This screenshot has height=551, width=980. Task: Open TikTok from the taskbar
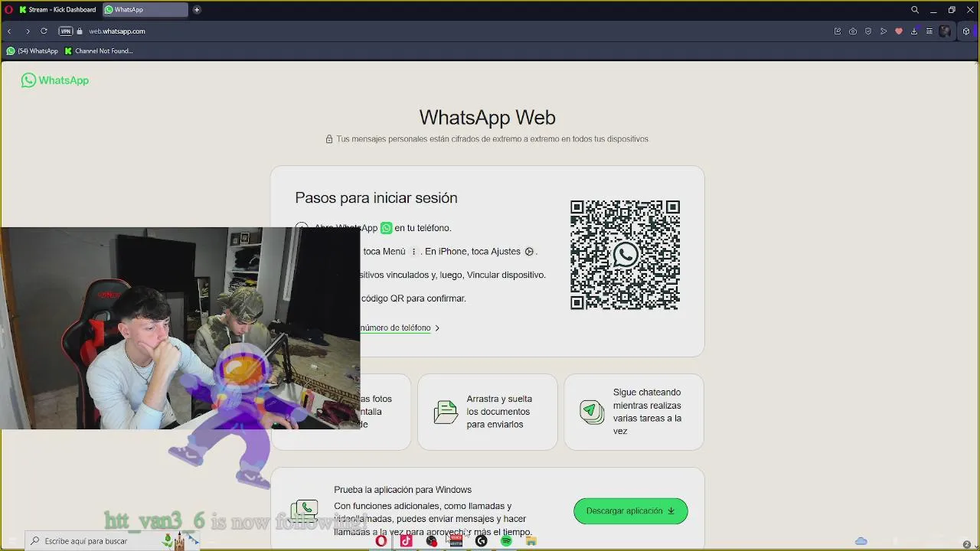[x=406, y=541]
